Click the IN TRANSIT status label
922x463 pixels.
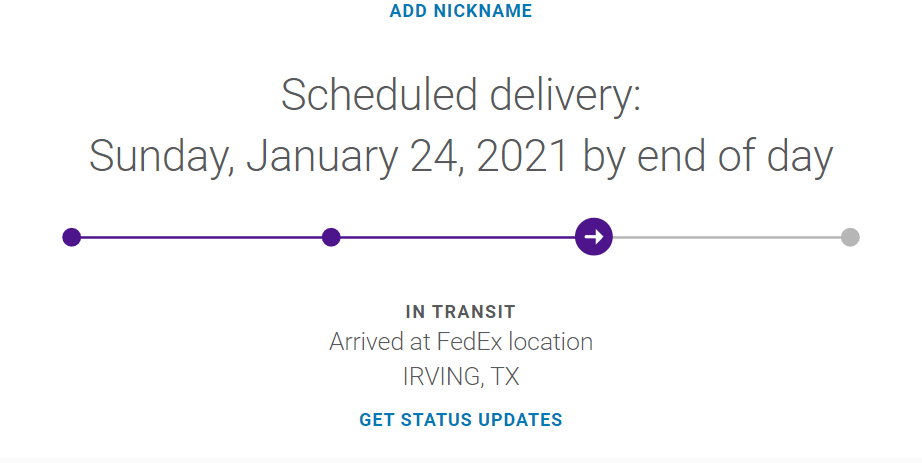[461, 312]
